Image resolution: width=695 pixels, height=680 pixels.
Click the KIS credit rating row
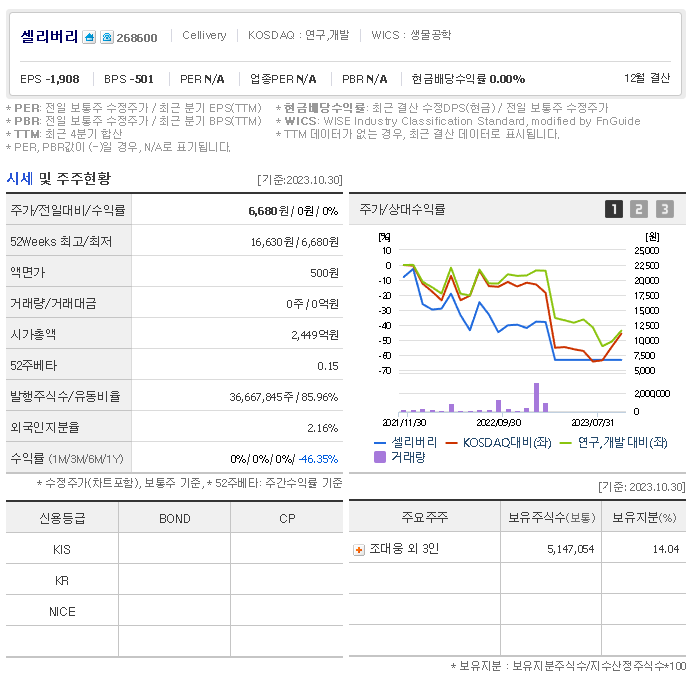pyautogui.click(x=175, y=550)
